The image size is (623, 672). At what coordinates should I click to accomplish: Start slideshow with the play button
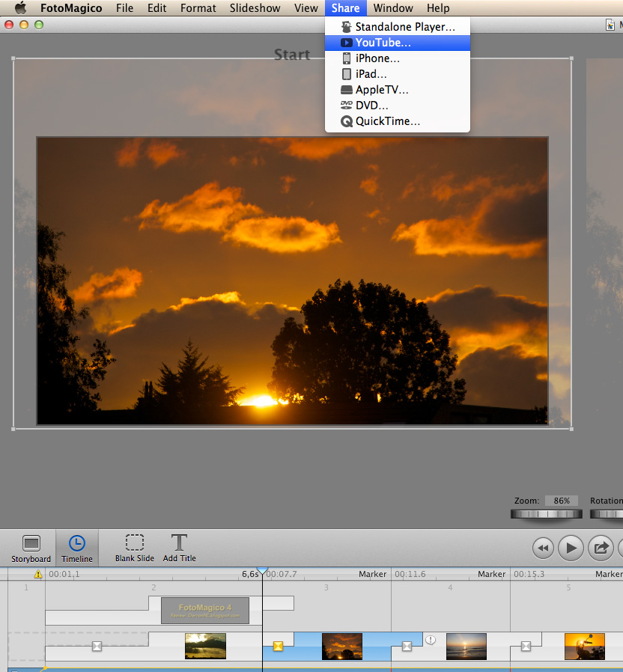(571, 548)
